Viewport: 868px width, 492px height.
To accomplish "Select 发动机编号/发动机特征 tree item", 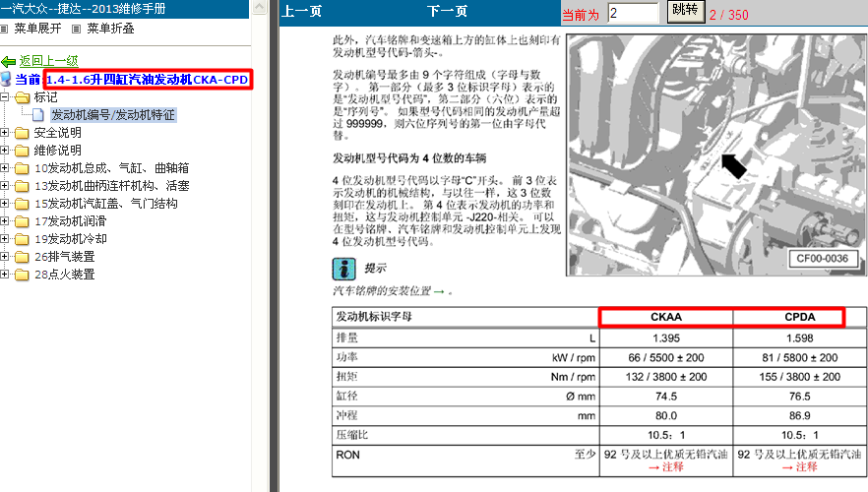I will tap(113, 115).
